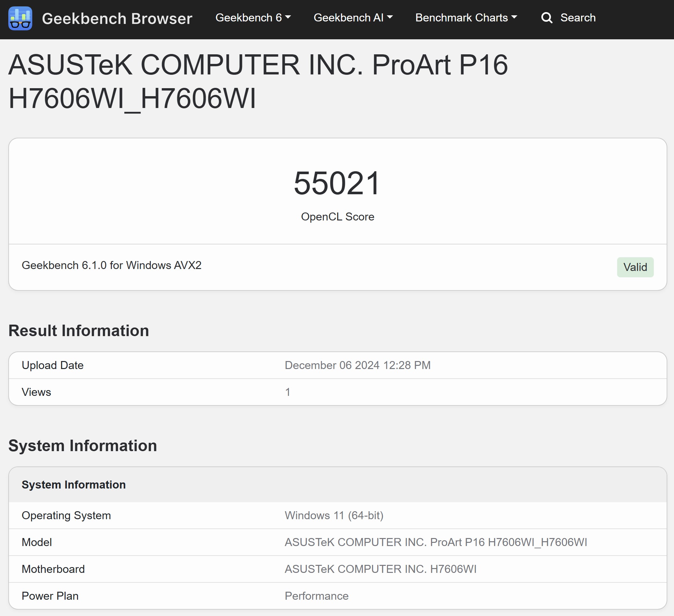Click the Geekbench logo icon
674x616 pixels.
click(20, 19)
